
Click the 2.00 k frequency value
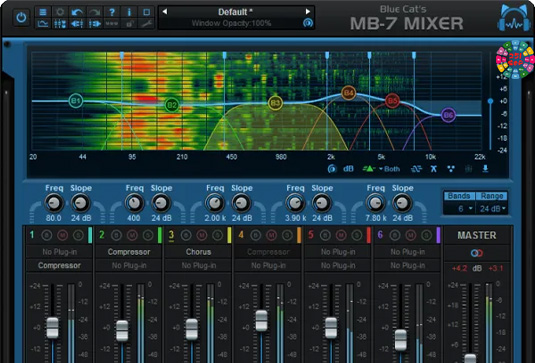pos(215,218)
